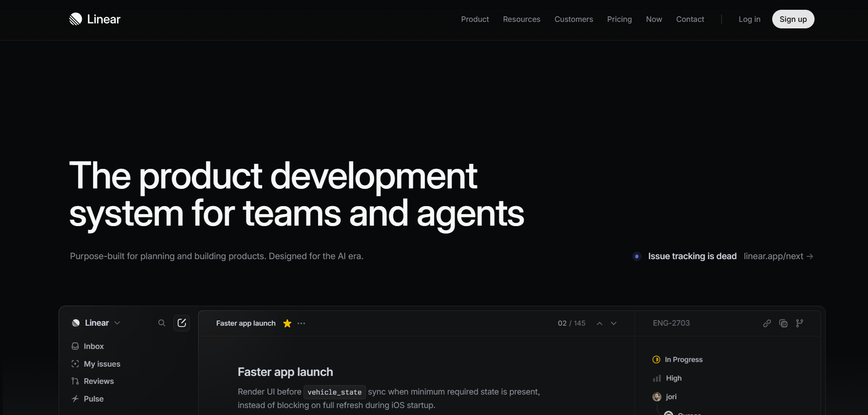Open Inbox in the sidebar
This screenshot has height=415, width=868.
[88, 346]
